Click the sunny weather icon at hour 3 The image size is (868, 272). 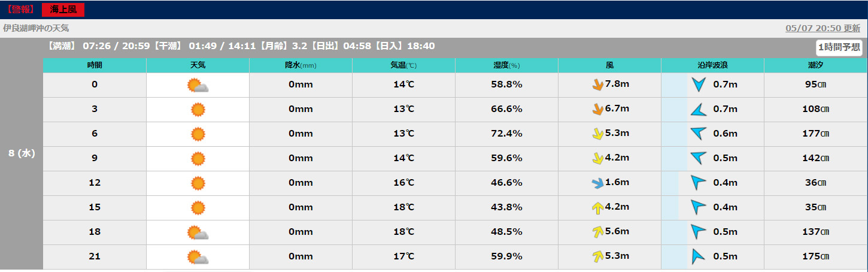pyautogui.click(x=198, y=110)
